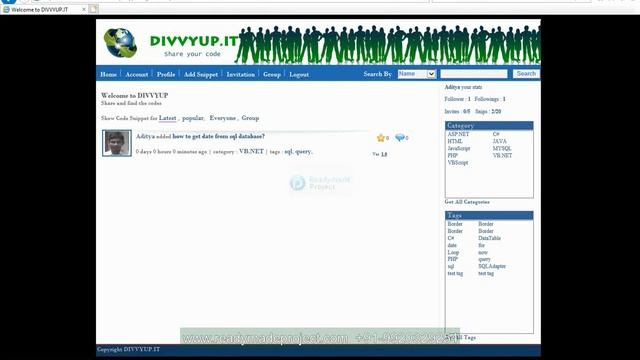This screenshot has width=640, height=360.
Task: Select HTML in the Category box
Action: tap(455, 141)
